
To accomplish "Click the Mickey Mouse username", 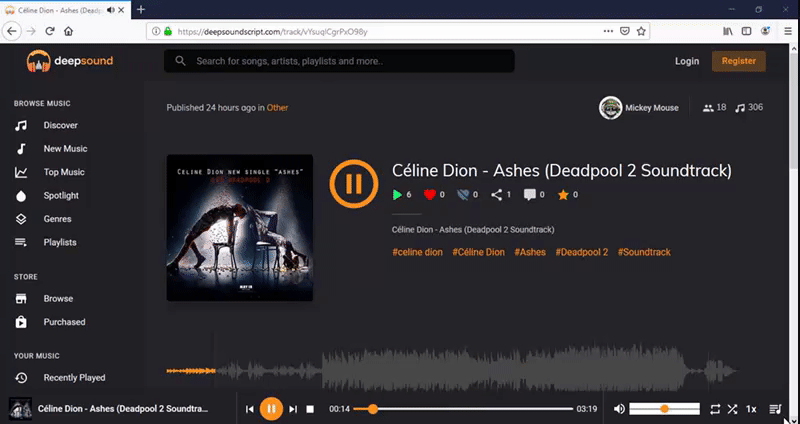I will [x=652, y=108].
